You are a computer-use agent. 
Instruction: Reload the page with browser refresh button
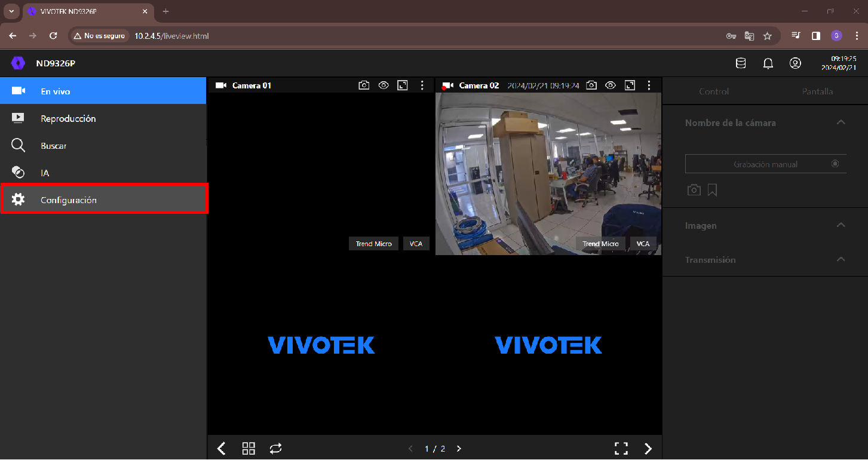point(53,36)
